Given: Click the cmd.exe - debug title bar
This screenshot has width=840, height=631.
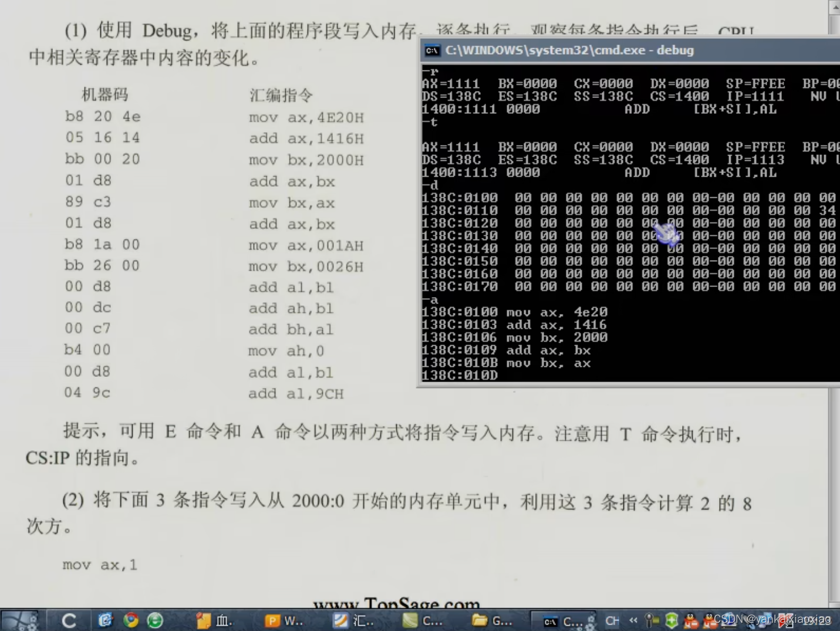Looking at the screenshot, I should (x=630, y=50).
